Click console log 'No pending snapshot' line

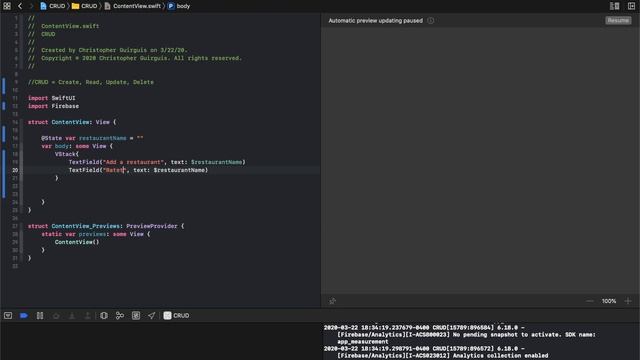point(467,335)
